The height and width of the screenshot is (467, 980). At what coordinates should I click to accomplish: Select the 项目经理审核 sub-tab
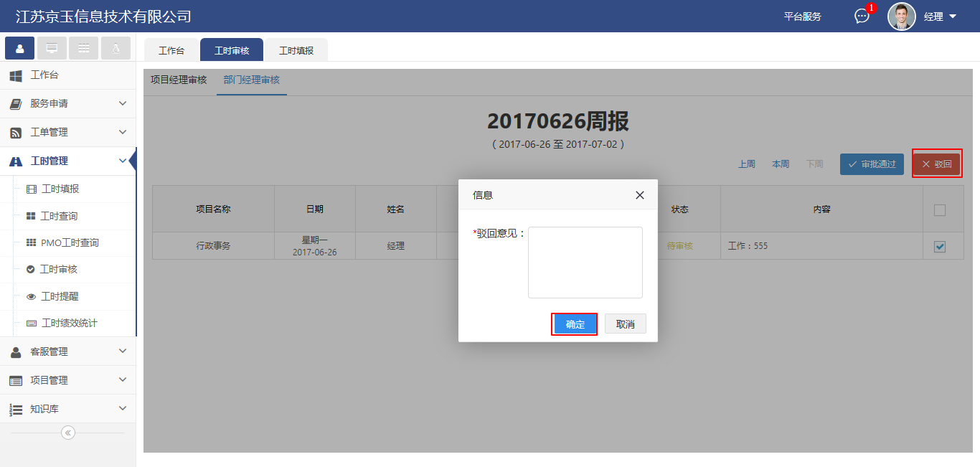click(x=179, y=80)
